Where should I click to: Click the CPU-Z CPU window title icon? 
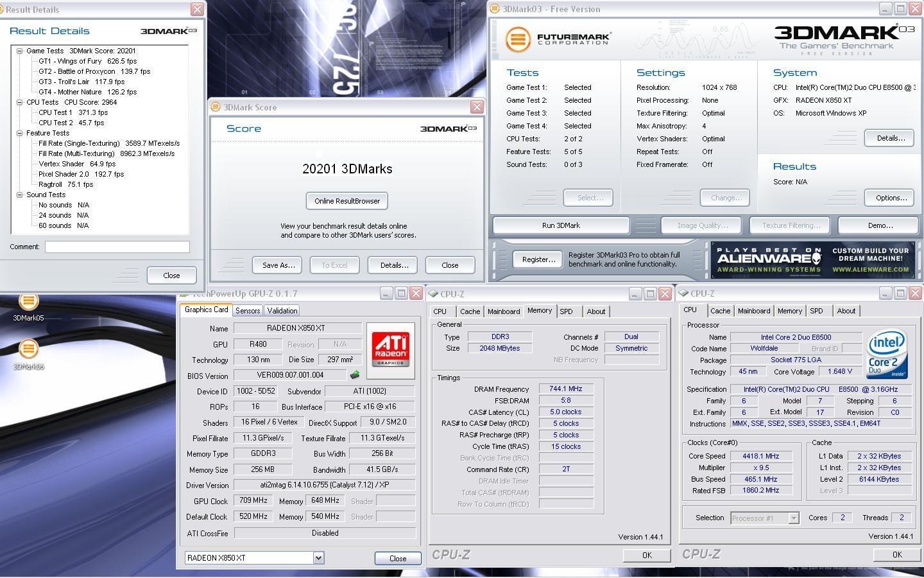coord(684,293)
